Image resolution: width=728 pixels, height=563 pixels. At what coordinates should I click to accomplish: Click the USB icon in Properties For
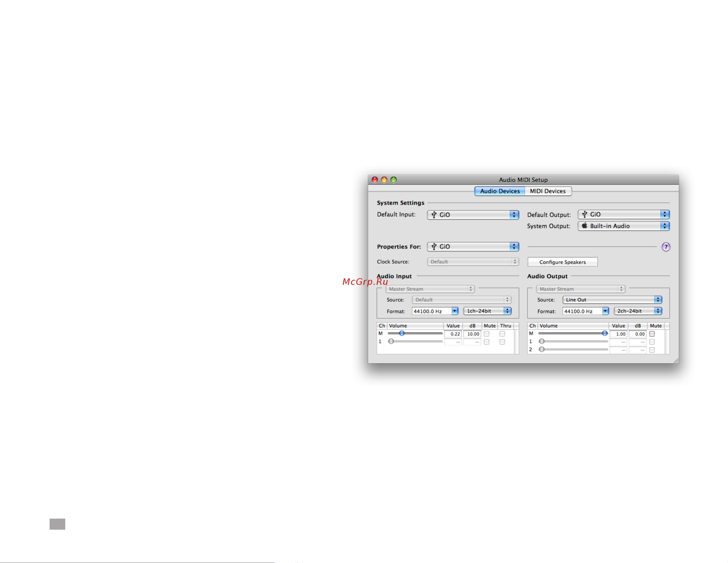pyautogui.click(x=434, y=247)
